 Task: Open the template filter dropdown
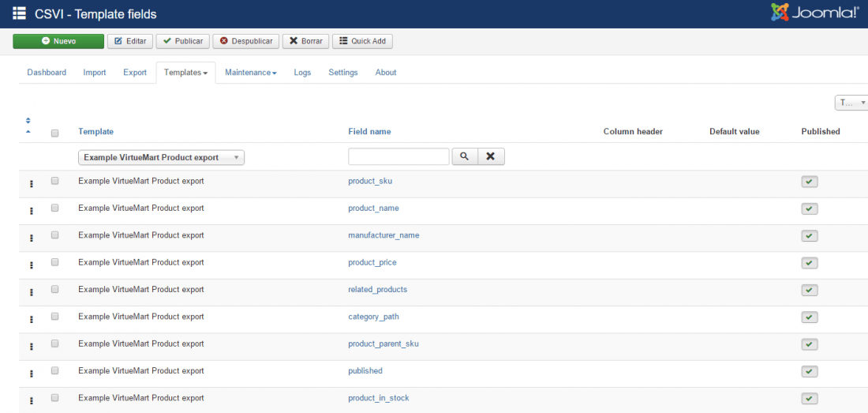pos(162,157)
